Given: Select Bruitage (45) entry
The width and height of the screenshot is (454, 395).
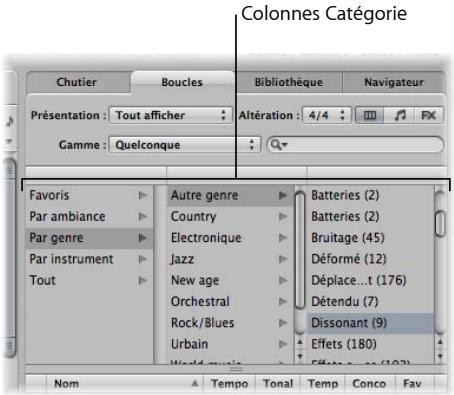Looking at the screenshot, I should (x=371, y=238).
